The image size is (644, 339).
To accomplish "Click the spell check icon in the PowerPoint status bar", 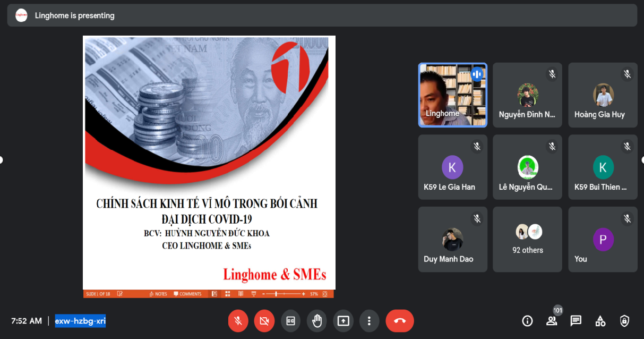I will [120, 294].
